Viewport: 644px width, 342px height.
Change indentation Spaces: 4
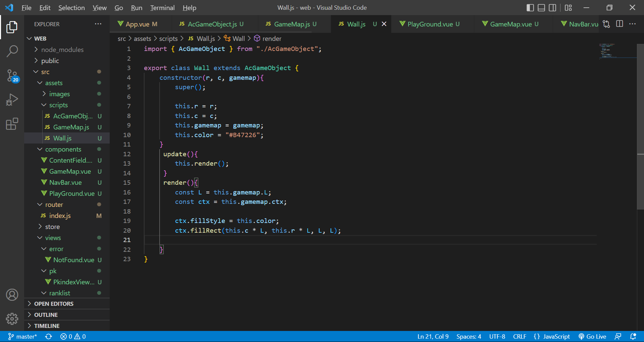tap(469, 336)
